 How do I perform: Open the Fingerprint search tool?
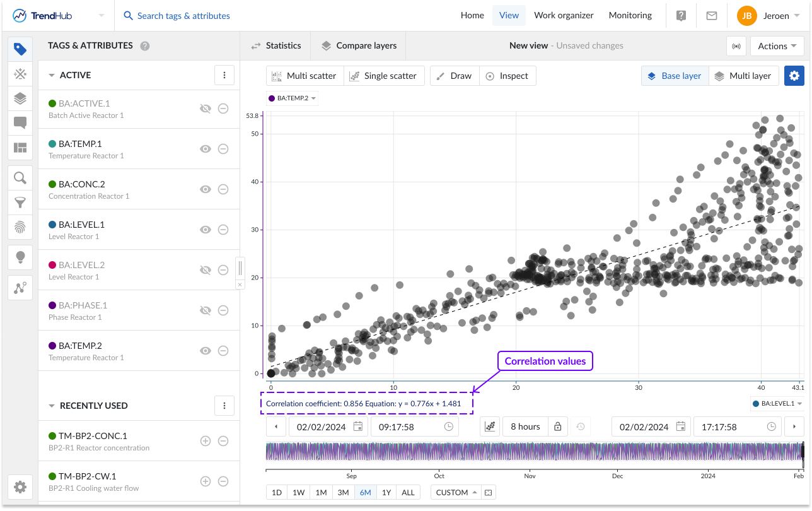tap(20, 226)
